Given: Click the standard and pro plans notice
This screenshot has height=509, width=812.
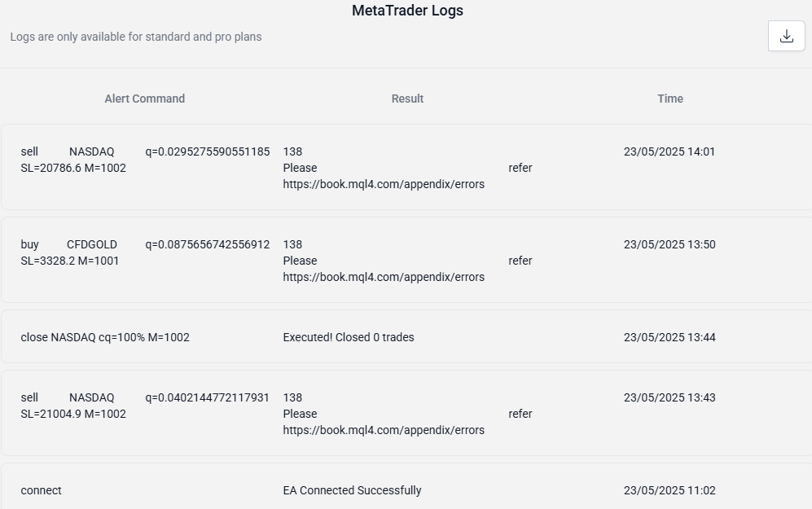Looking at the screenshot, I should [136, 37].
